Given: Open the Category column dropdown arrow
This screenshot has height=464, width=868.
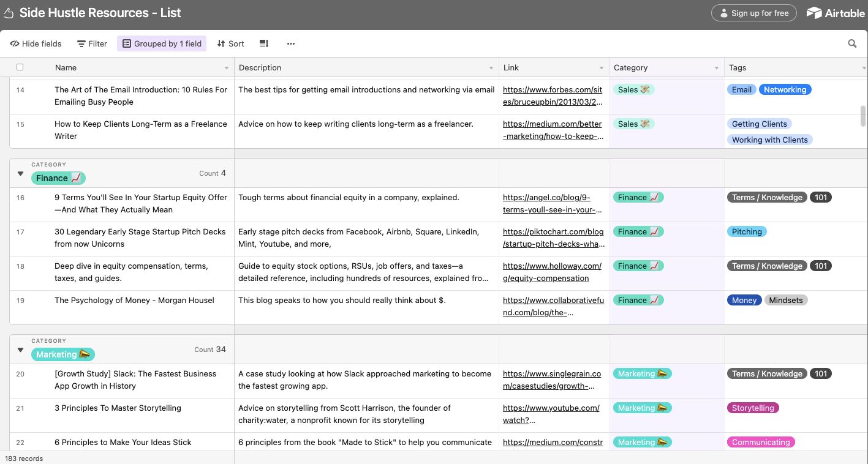Looking at the screenshot, I should coord(717,68).
